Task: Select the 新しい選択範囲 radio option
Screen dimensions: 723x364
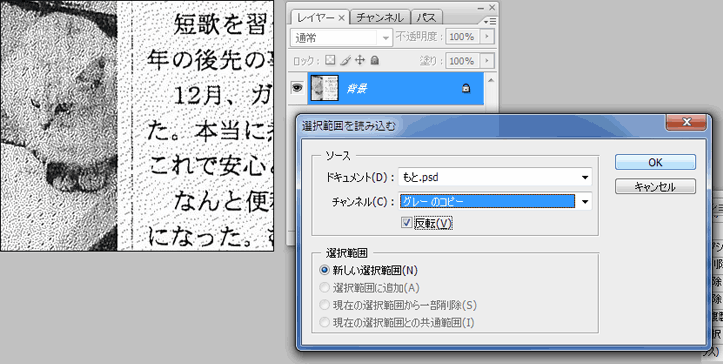Action: click(325, 270)
